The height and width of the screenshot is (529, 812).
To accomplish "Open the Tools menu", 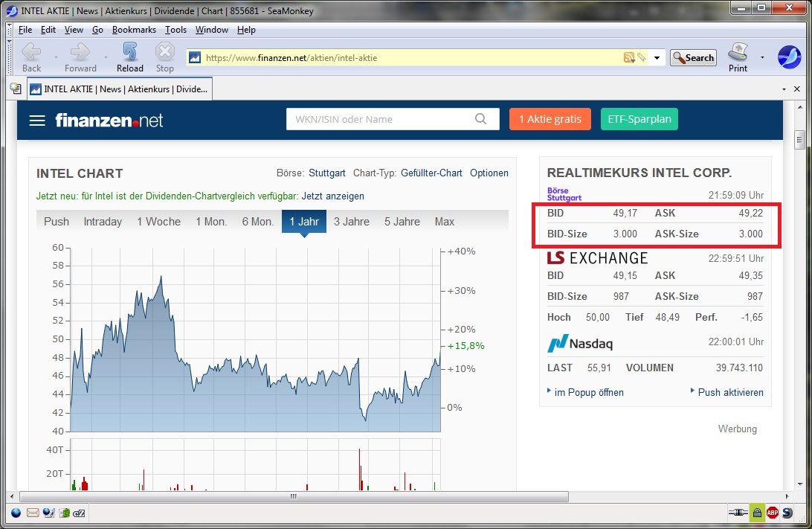I will coord(175,30).
